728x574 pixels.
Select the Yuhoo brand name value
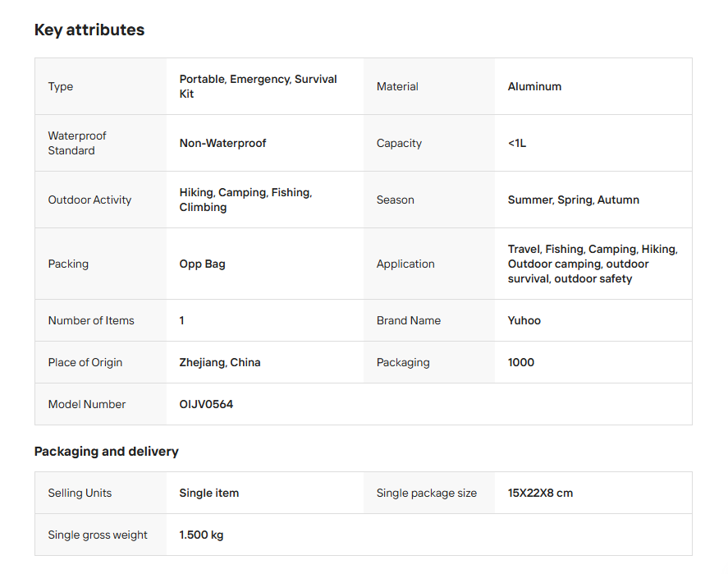tap(524, 321)
